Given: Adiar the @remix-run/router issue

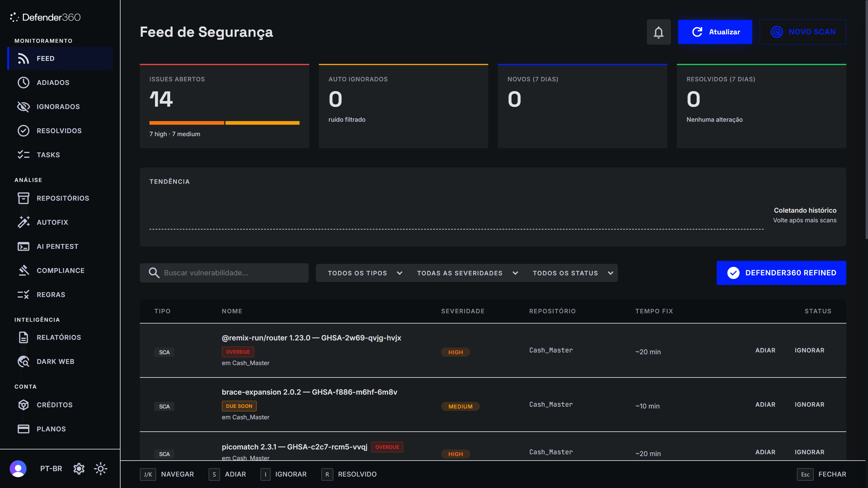Looking at the screenshot, I should tap(765, 350).
